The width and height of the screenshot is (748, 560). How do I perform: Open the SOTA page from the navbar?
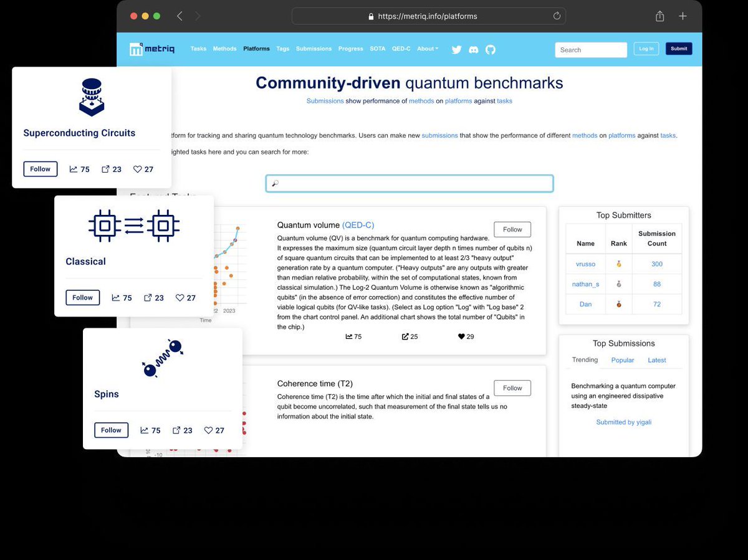[x=377, y=49]
